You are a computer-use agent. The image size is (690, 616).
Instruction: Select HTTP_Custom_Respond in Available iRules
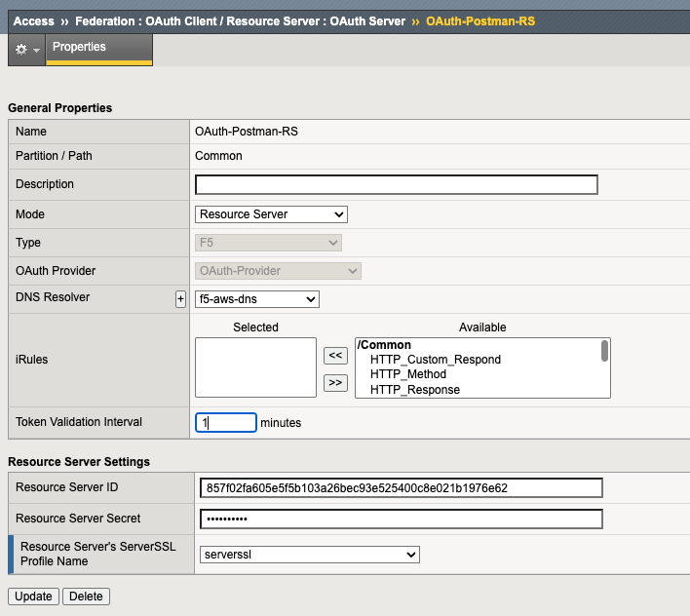[435, 360]
